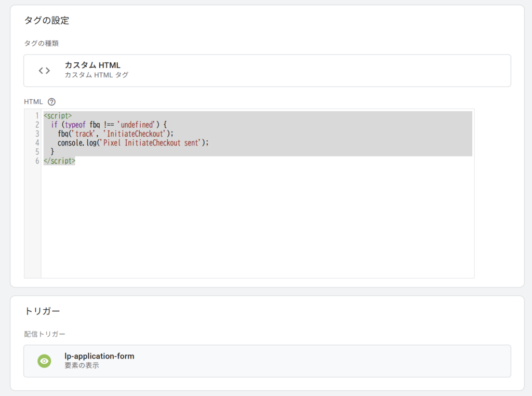The width and height of the screenshot is (532, 396).
Task: Click line number 1 in gutter
Action: coord(37,116)
